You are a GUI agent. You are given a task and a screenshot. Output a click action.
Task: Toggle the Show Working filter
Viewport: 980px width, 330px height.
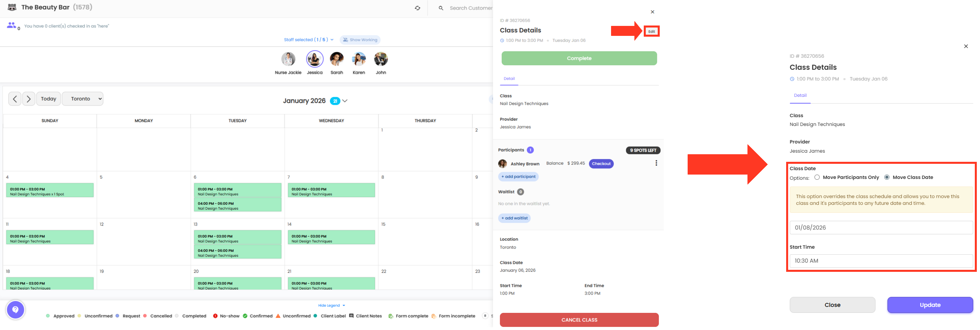360,40
